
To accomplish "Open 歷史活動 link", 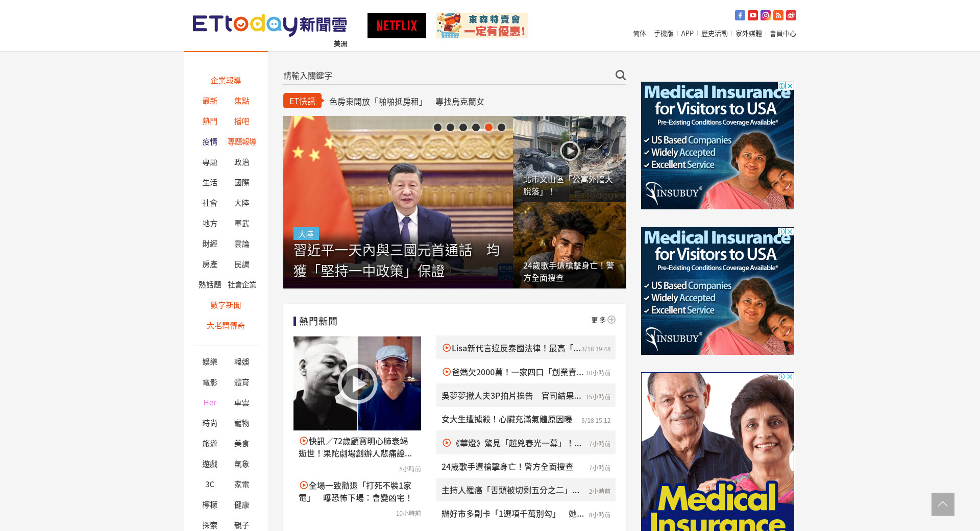I will tap(715, 34).
